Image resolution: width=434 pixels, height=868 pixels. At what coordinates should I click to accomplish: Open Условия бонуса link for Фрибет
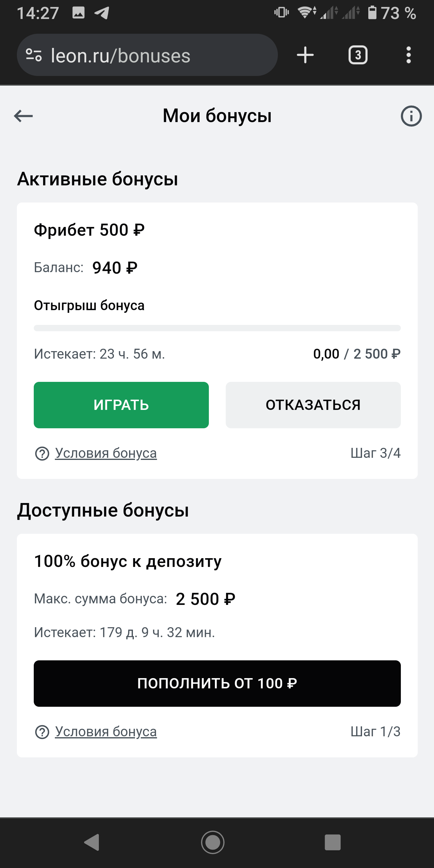pos(106,453)
